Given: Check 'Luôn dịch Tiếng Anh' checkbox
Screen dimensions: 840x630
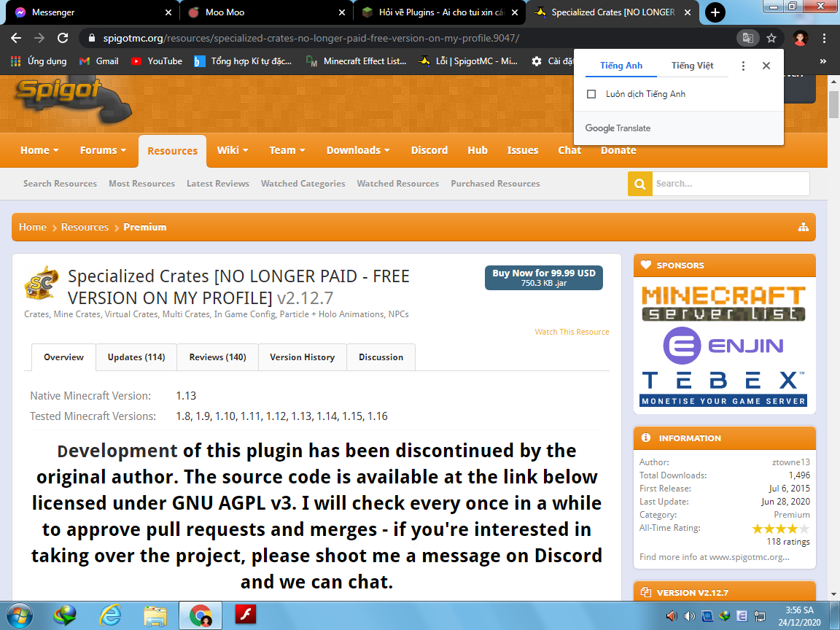Looking at the screenshot, I should pyautogui.click(x=591, y=94).
